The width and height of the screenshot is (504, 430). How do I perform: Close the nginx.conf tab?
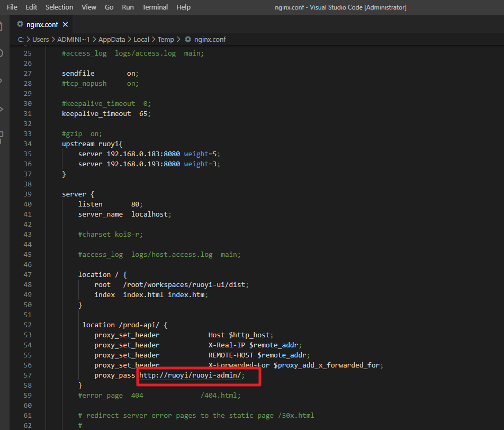coord(65,24)
